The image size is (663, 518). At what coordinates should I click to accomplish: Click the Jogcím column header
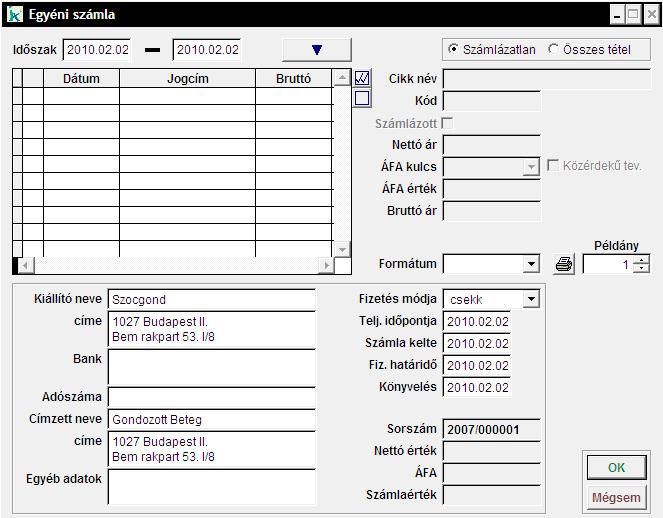coord(187,78)
